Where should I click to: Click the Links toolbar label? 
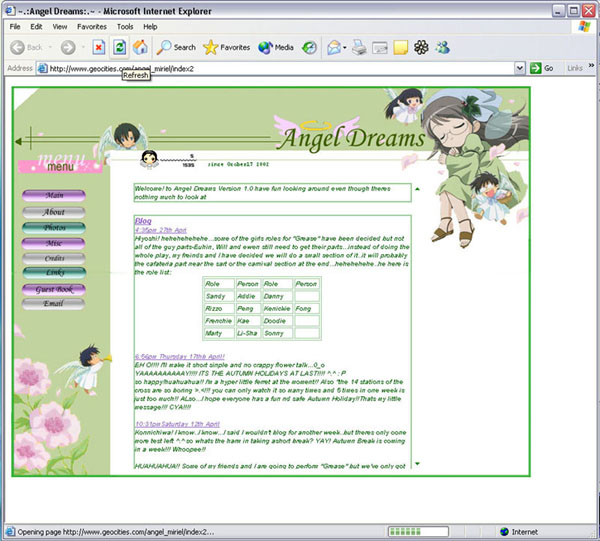point(575,68)
